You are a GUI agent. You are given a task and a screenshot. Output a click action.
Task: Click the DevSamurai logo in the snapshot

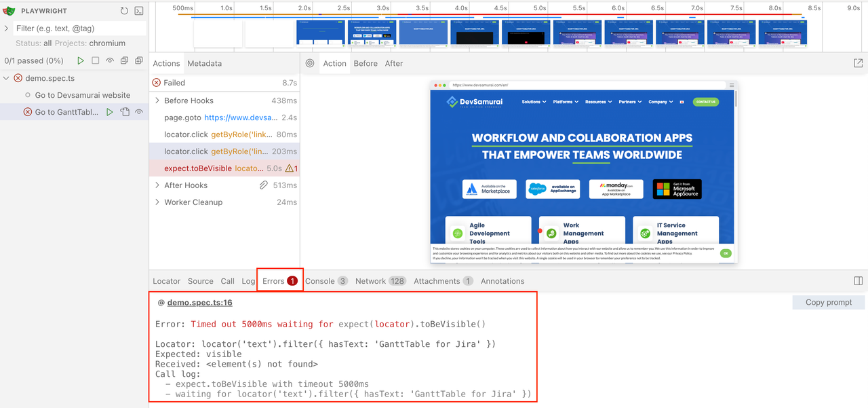click(x=476, y=102)
